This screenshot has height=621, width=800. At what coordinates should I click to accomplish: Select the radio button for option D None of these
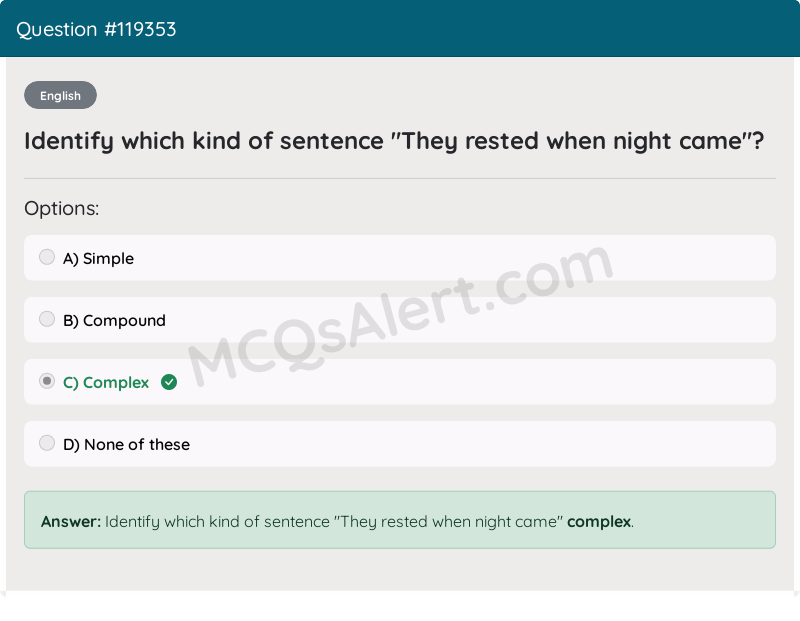pyautogui.click(x=47, y=443)
